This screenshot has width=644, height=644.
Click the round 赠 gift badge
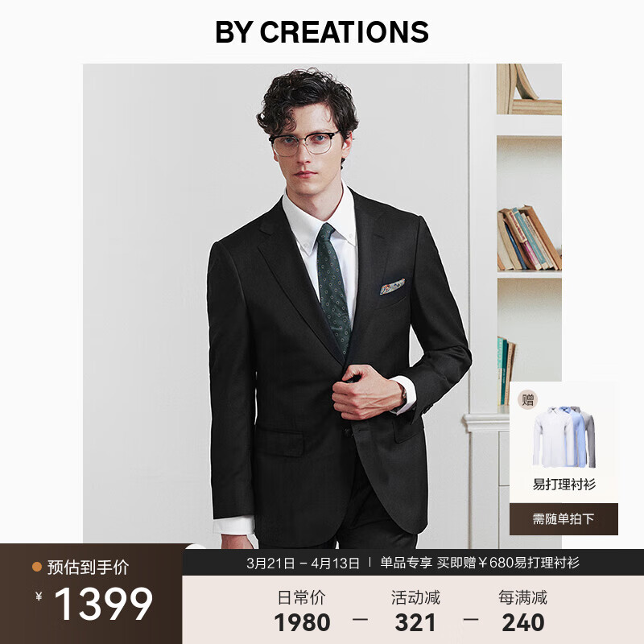coord(527,399)
